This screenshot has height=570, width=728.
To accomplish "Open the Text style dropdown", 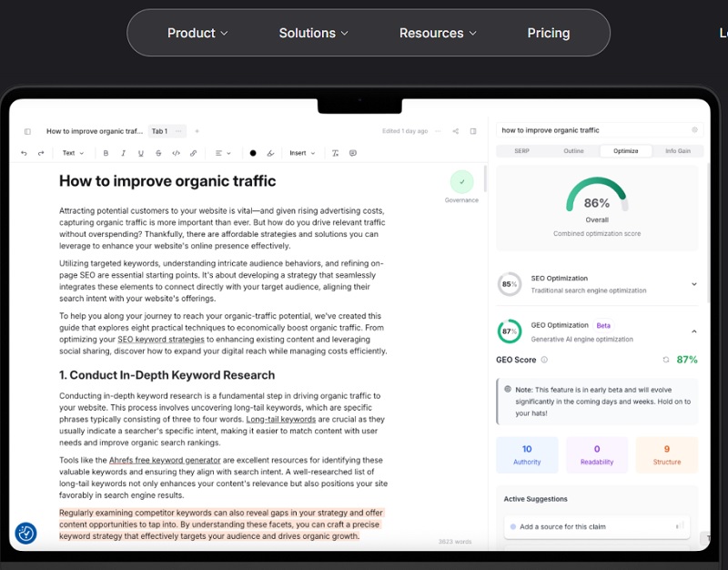I will point(73,153).
